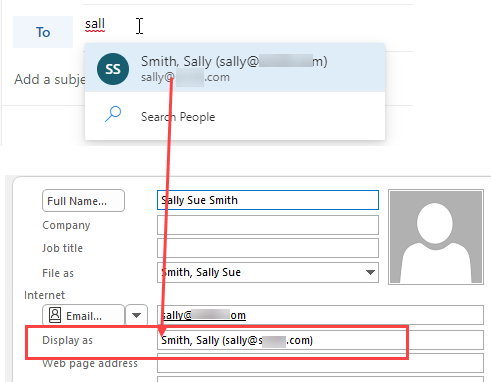
Task: Click the Company label
Action: pos(66,225)
